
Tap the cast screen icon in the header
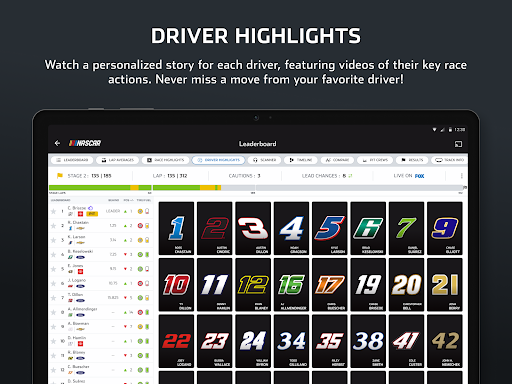click(x=458, y=144)
